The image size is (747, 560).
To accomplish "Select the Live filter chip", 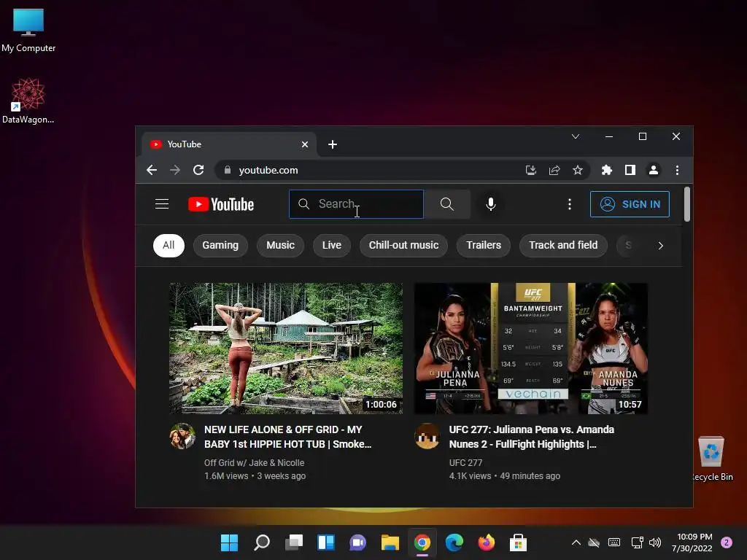I will [332, 245].
